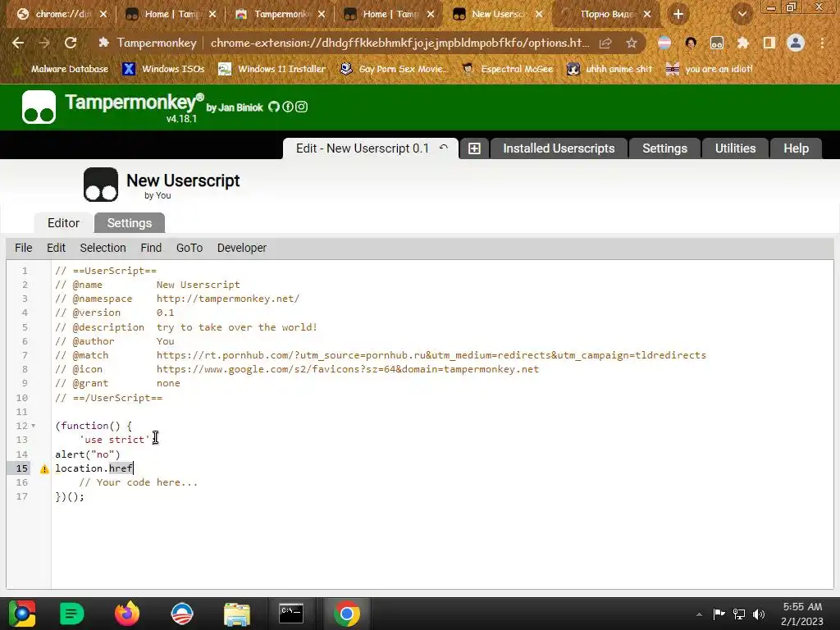840x630 pixels.
Task: Place cursor on line 15 location.href
Action: 94,468
